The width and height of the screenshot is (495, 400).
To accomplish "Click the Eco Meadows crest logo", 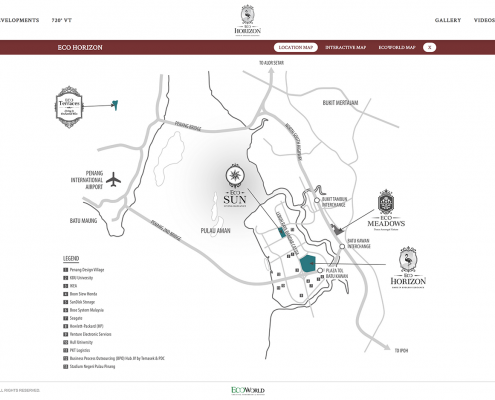I will click(386, 210).
